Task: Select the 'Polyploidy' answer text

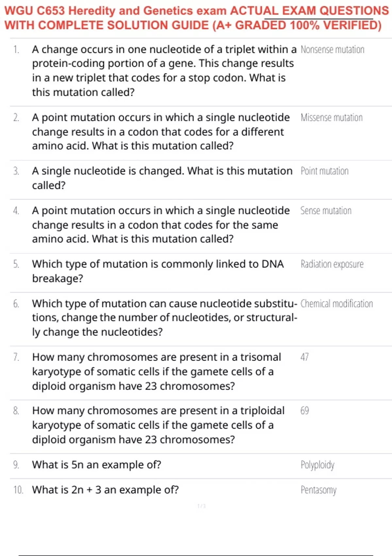Action: (x=318, y=465)
